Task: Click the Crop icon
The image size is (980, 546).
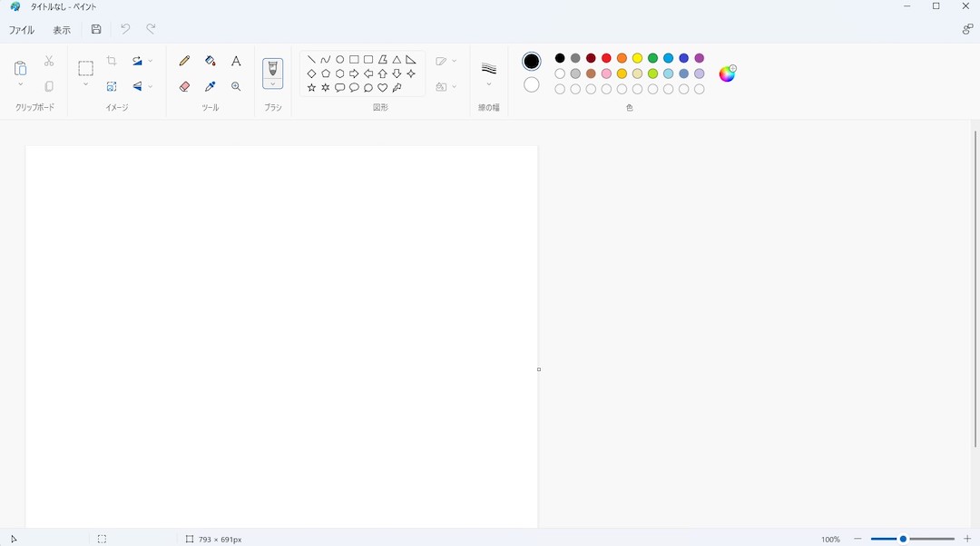Action: point(113,60)
